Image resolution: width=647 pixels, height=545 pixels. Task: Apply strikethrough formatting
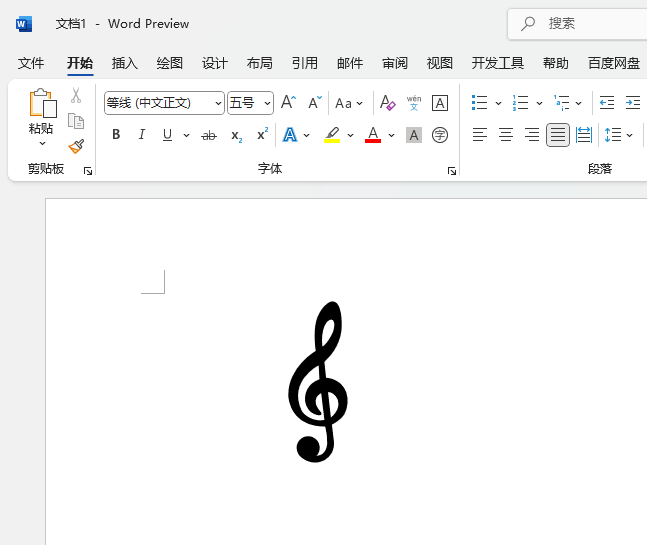coord(209,135)
